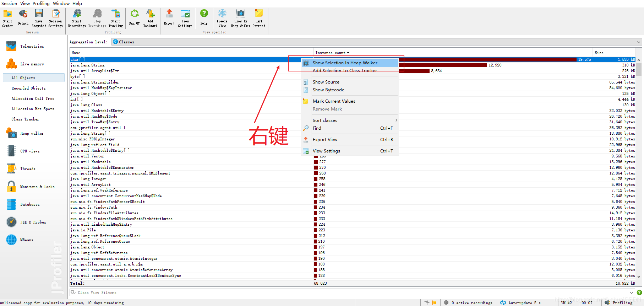The height and width of the screenshot is (306, 644).
Task: Choose Find in the context menu
Action: [x=350, y=128]
